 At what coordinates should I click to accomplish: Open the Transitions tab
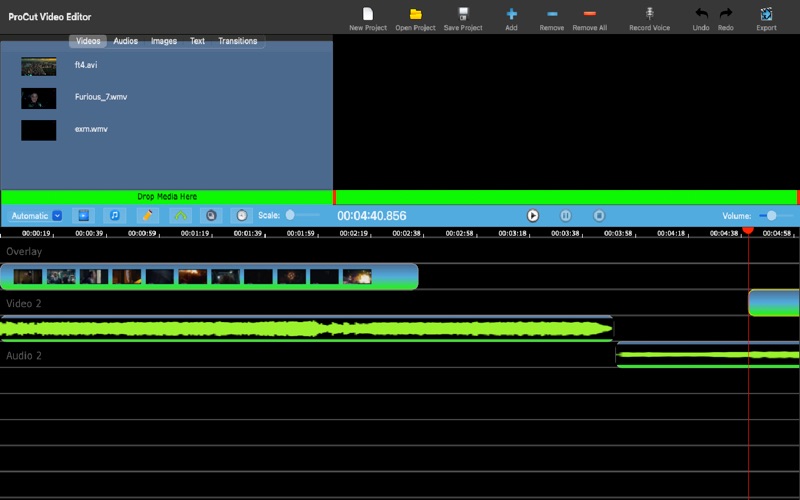(238, 41)
